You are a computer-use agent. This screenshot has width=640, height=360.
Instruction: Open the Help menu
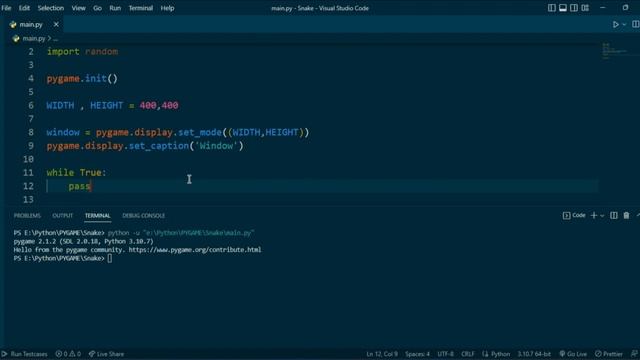pos(167,8)
